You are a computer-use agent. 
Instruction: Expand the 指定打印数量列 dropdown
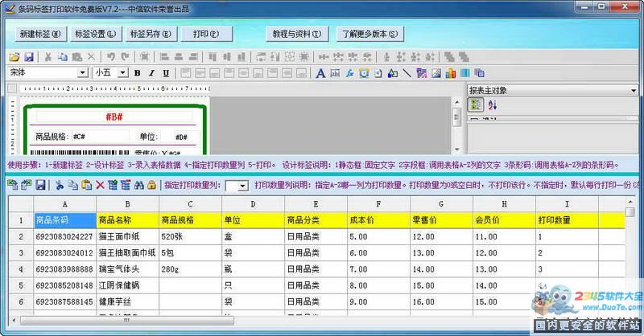tap(242, 186)
